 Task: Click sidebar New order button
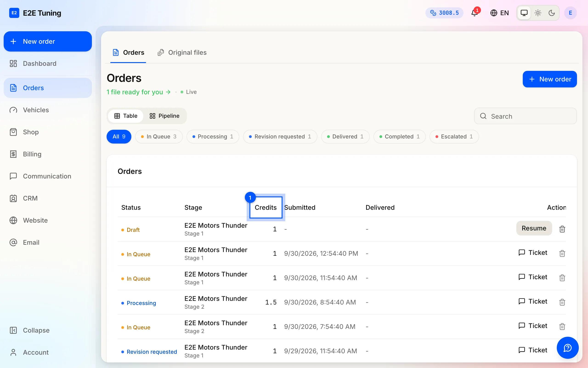pos(48,41)
